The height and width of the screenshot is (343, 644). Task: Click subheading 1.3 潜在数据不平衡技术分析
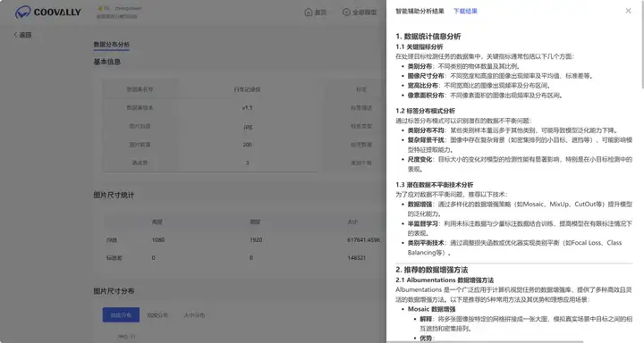(434, 185)
